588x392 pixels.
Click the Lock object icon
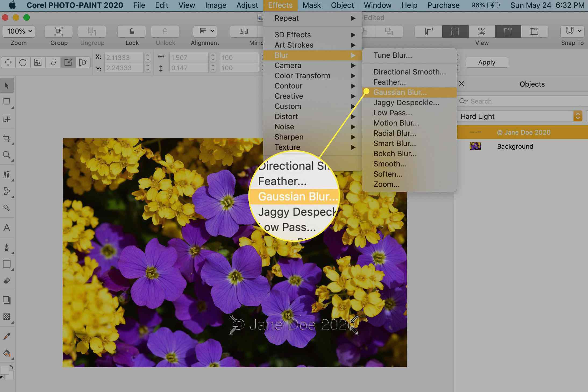(x=132, y=31)
